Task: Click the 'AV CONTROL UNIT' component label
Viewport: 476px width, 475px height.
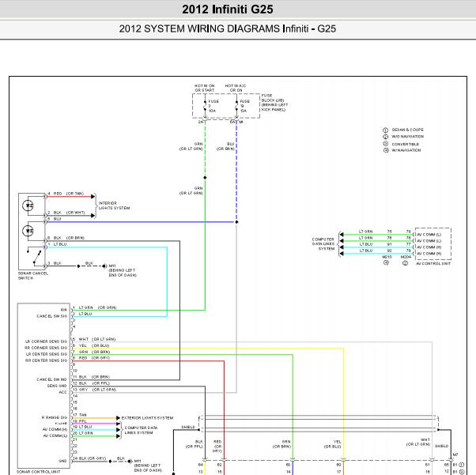Action: tap(433, 263)
